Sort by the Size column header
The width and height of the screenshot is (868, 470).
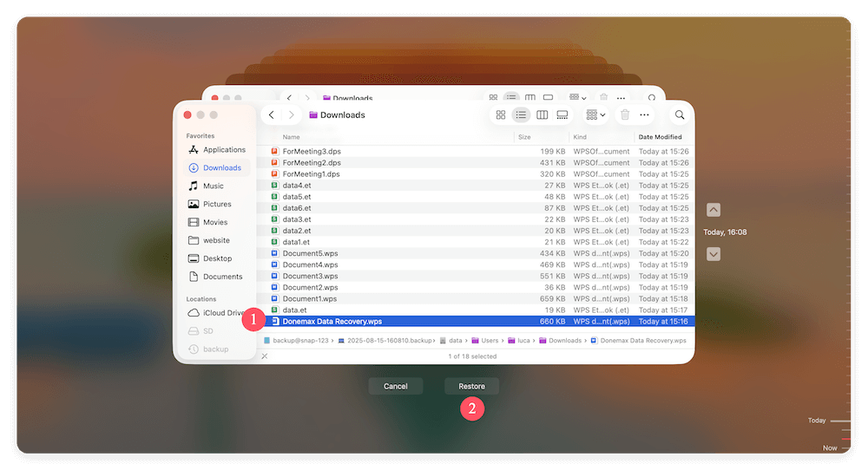click(524, 137)
